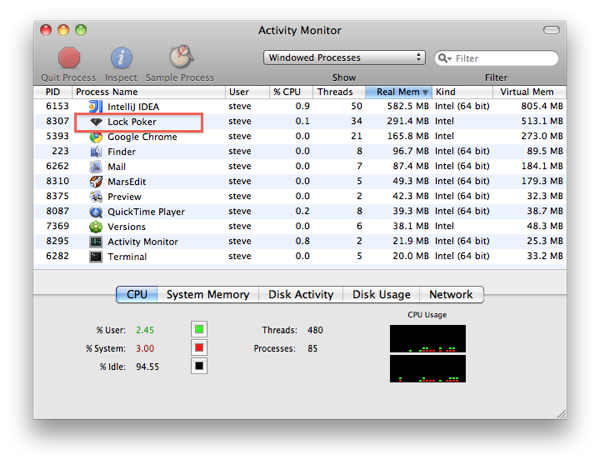Click Preview row 42.3 MB value
600x465 pixels.
[x=411, y=196]
